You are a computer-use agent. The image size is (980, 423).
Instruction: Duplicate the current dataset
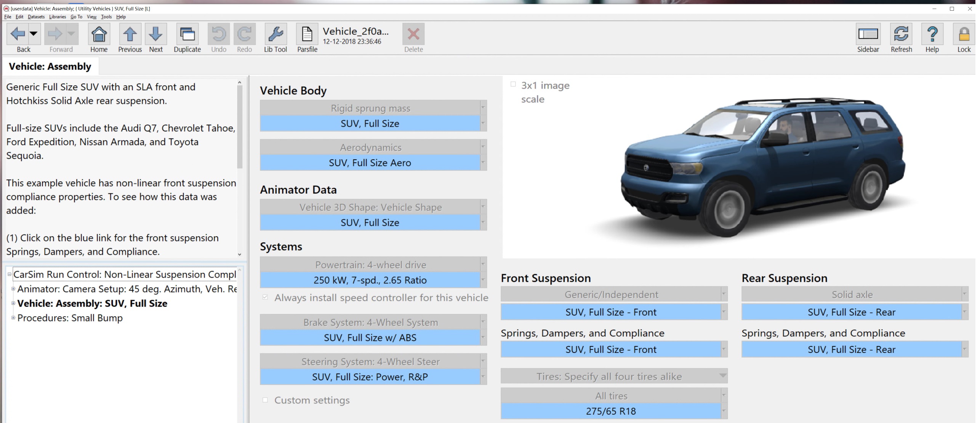pos(187,35)
